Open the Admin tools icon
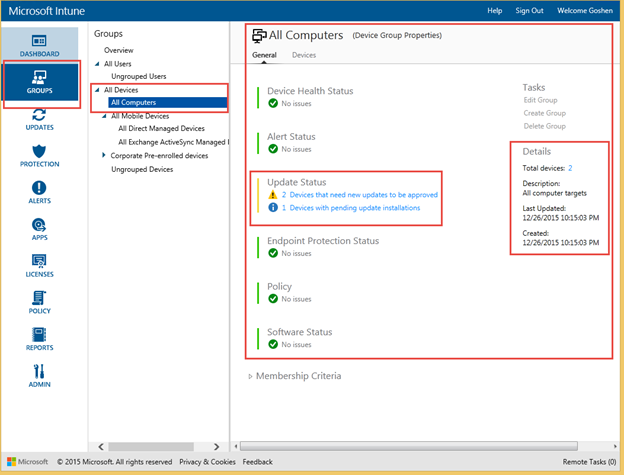The image size is (624, 475). pos(39,372)
